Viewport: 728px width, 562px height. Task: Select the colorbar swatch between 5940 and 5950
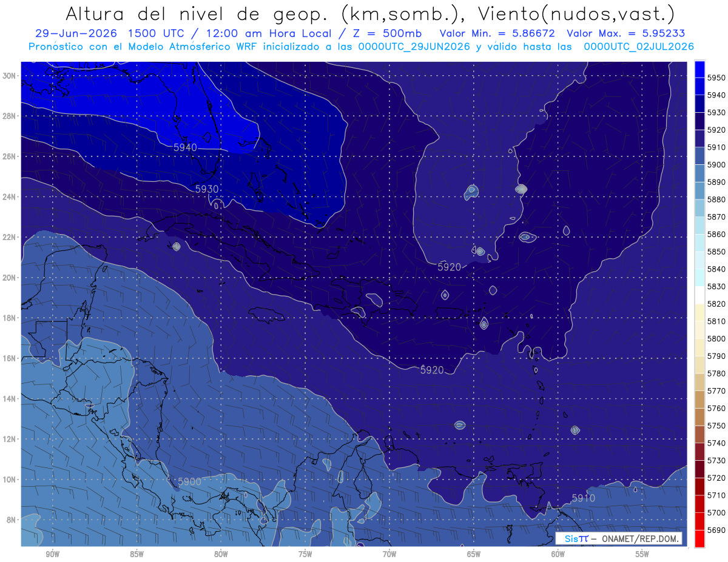coord(699,85)
